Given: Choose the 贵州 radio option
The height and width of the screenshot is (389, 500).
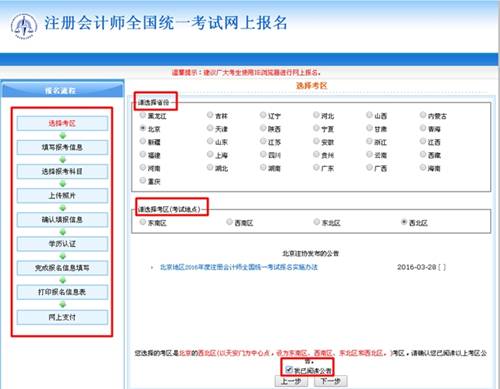Looking at the screenshot, I should point(316,154).
